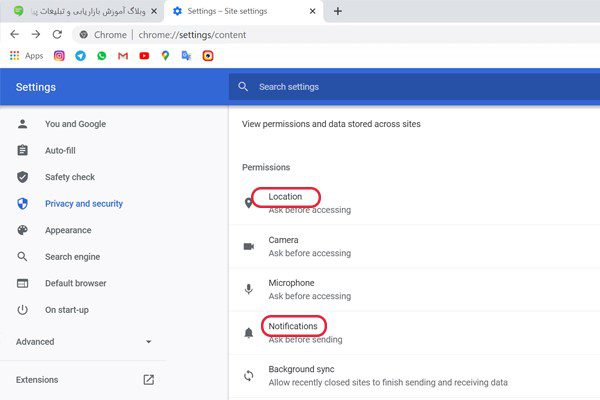
Task: Open Notifications permission settings
Action: (x=414, y=333)
